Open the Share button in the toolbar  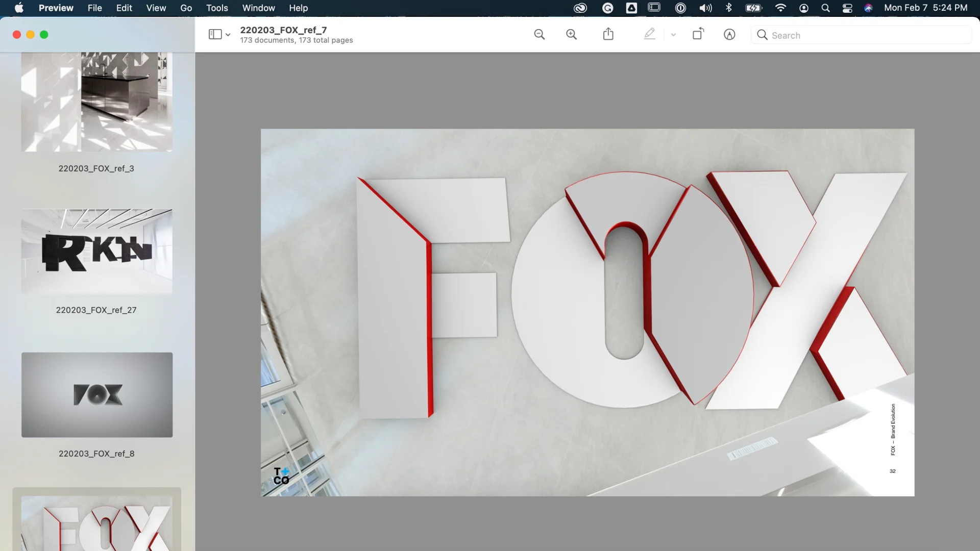[x=608, y=35]
